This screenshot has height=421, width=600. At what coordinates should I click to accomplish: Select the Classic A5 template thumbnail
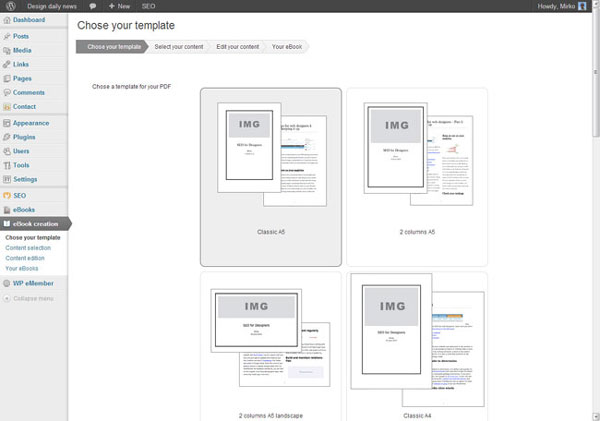(271, 177)
